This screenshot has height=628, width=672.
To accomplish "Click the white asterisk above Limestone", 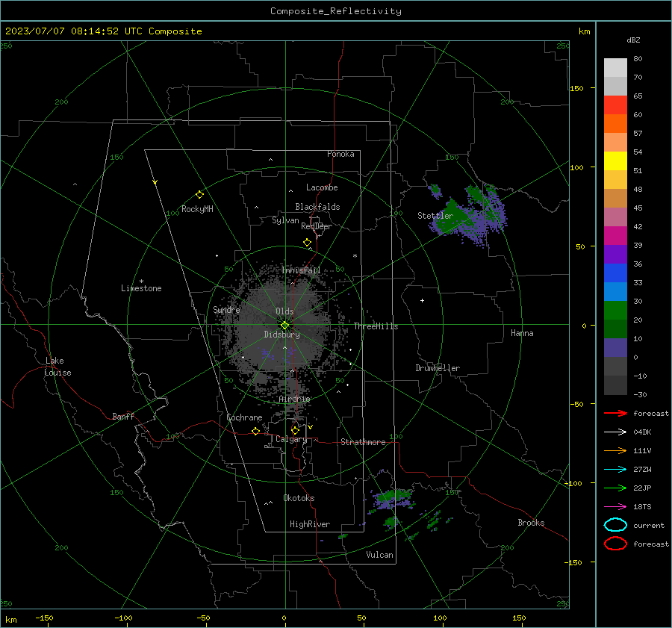I will pos(141,282).
